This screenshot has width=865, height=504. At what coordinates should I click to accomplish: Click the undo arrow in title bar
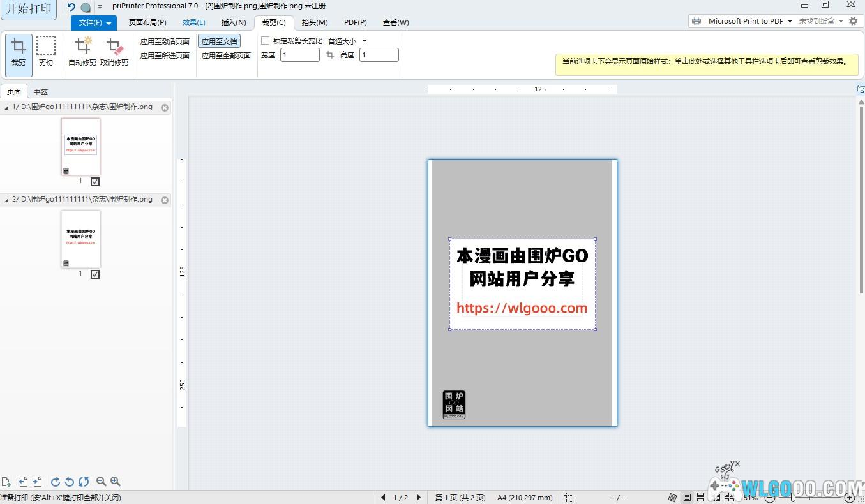tap(71, 8)
